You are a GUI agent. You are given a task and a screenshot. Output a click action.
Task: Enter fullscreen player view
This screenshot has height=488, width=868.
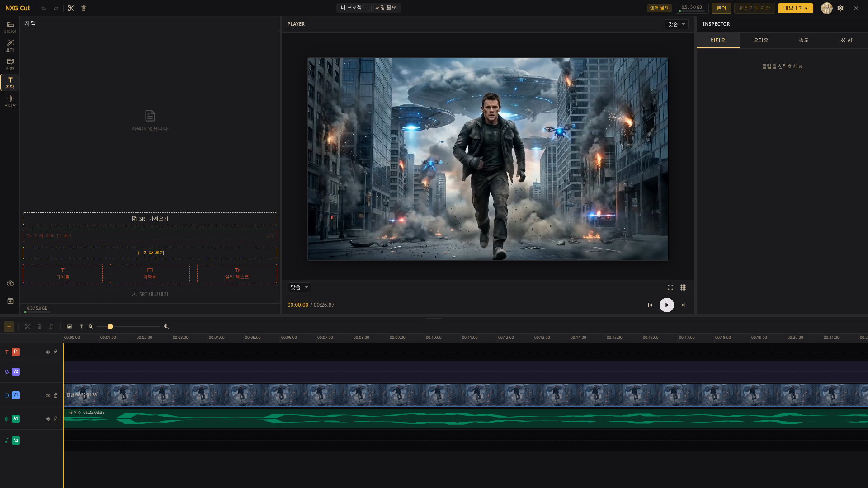click(x=670, y=287)
